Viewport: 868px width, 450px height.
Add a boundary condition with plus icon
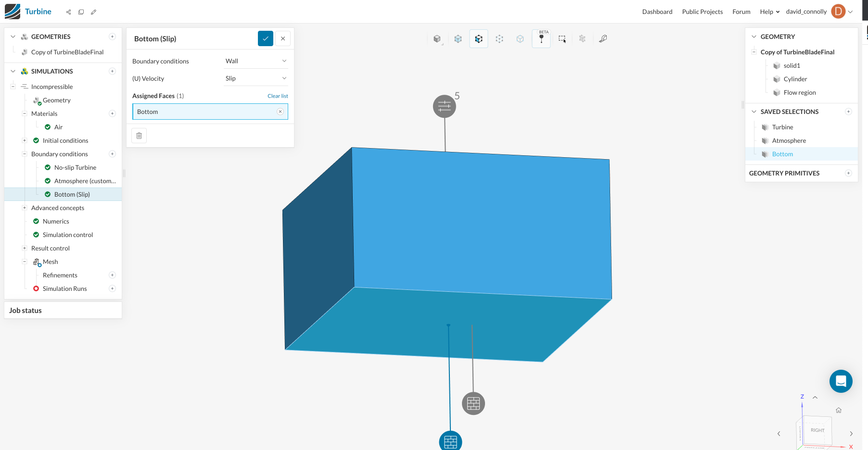pos(112,154)
